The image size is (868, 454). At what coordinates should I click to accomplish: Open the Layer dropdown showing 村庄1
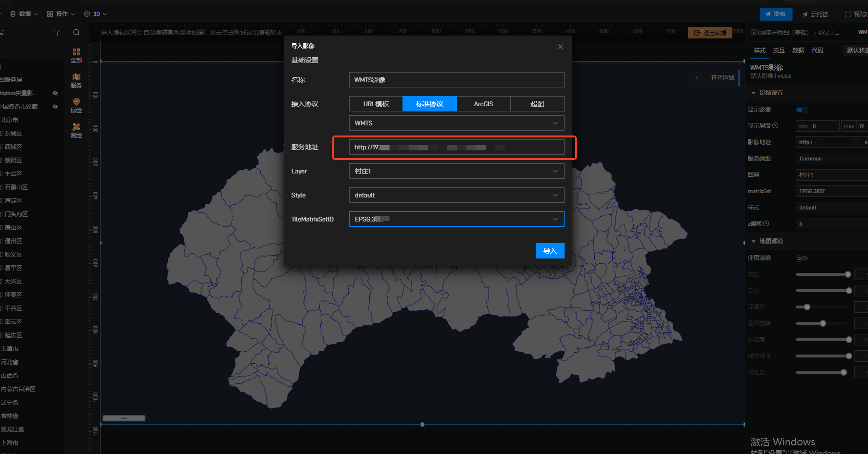tap(456, 171)
